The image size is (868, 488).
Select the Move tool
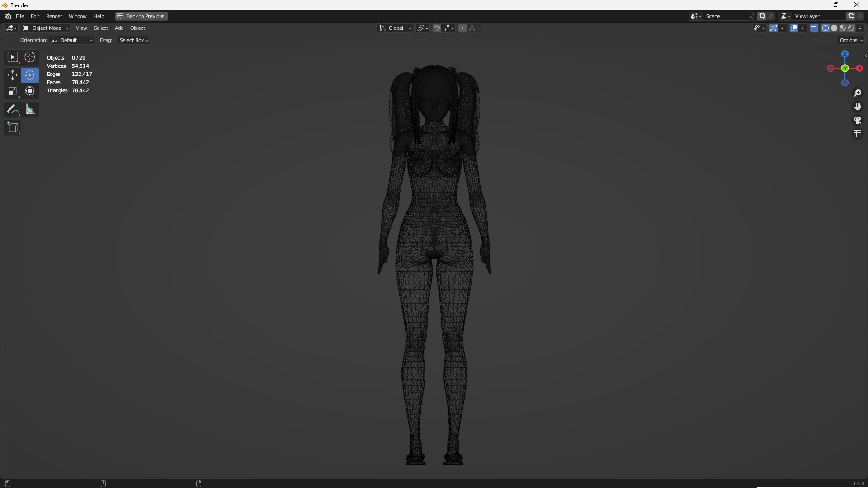pyautogui.click(x=12, y=75)
